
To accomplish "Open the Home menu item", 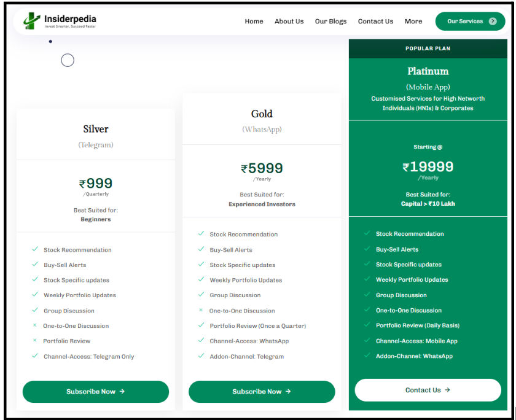I will click(254, 21).
